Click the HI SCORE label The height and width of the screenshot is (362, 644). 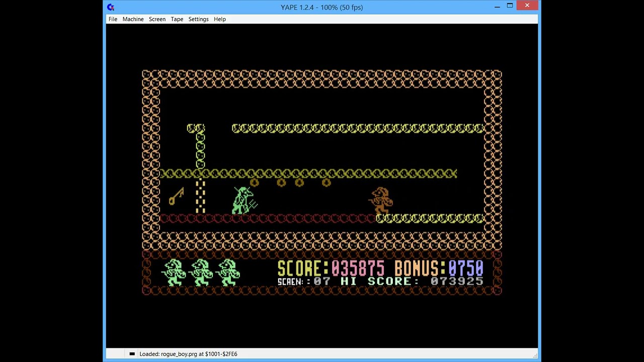(379, 282)
